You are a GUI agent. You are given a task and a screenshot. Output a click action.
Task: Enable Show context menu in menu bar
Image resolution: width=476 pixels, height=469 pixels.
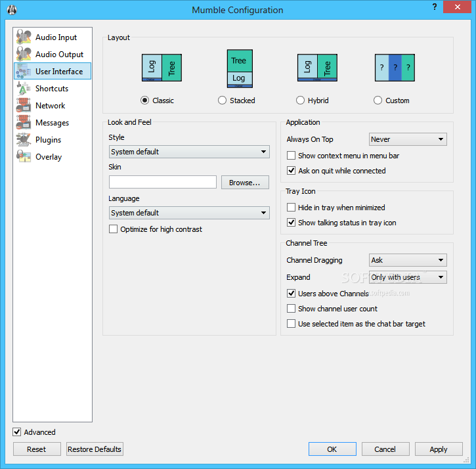[x=291, y=156]
